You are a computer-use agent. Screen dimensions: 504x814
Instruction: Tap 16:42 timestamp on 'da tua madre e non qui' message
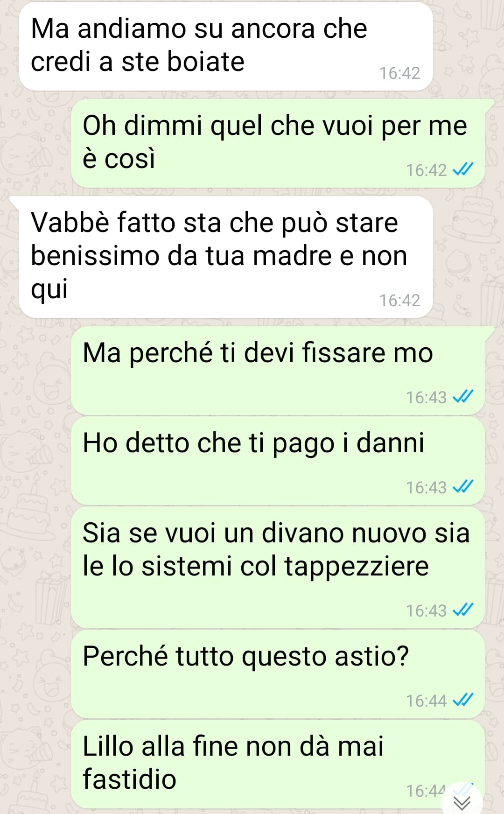(x=399, y=301)
